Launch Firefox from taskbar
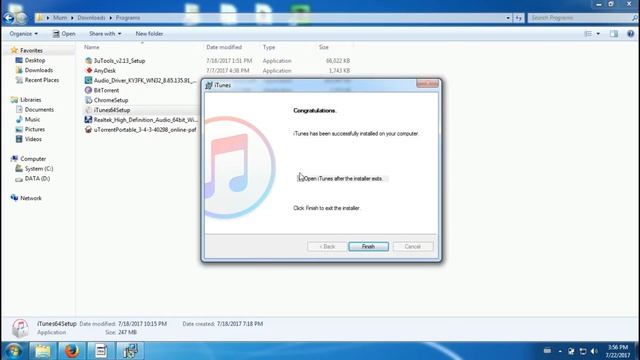 click(x=71, y=351)
